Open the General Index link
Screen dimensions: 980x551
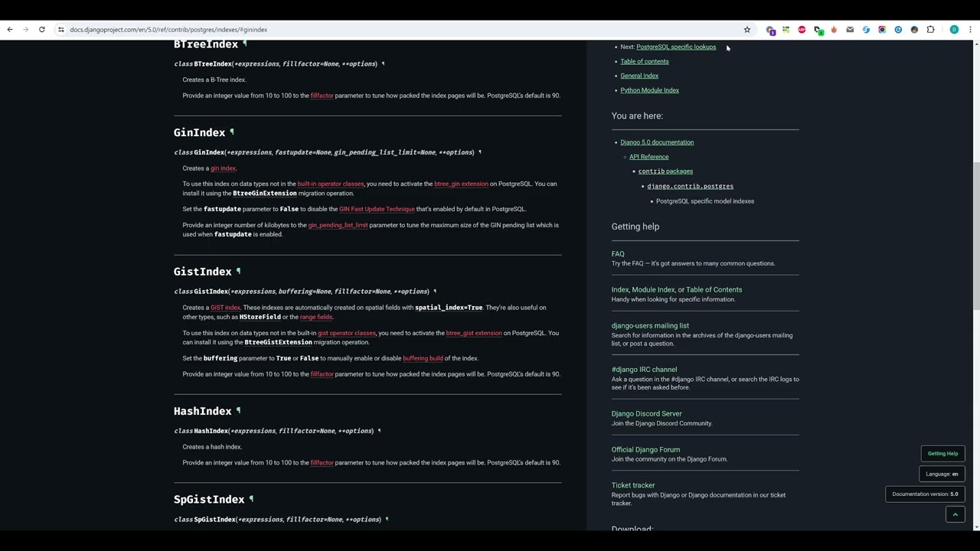[x=639, y=76]
